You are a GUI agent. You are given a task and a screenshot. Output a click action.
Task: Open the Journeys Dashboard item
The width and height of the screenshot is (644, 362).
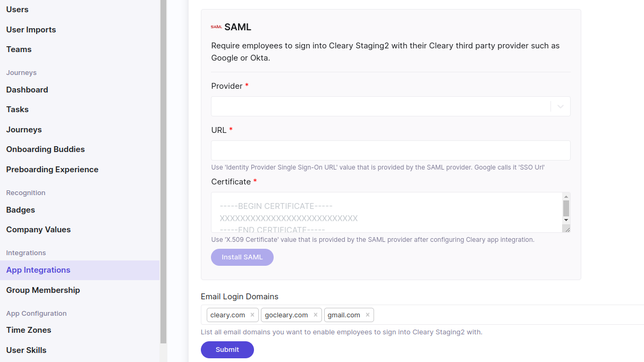(27, 90)
